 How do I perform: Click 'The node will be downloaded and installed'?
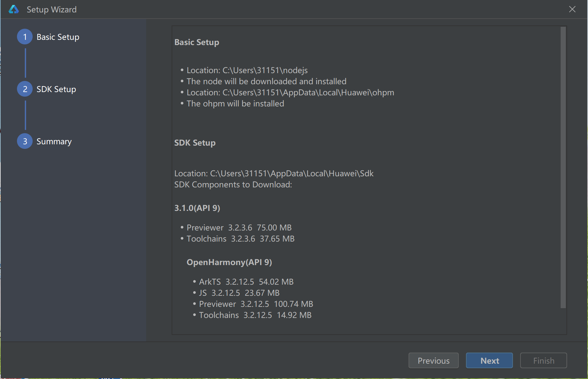pos(266,81)
